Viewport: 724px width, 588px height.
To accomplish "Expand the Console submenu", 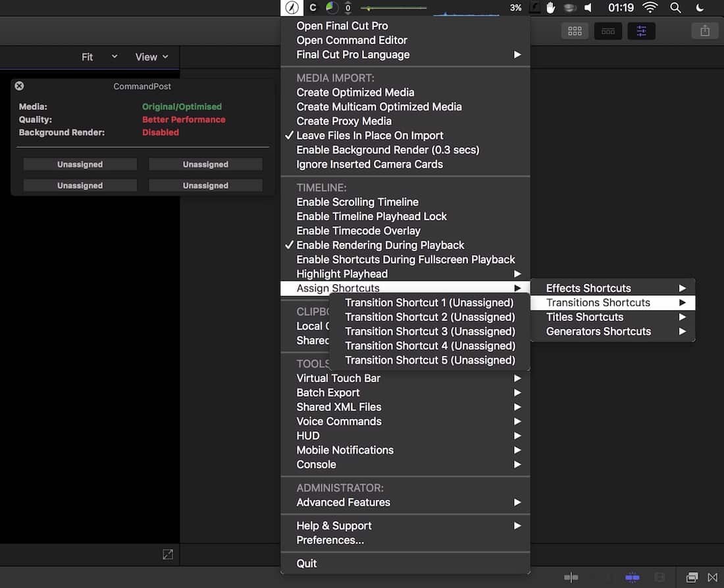I will [x=405, y=464].
